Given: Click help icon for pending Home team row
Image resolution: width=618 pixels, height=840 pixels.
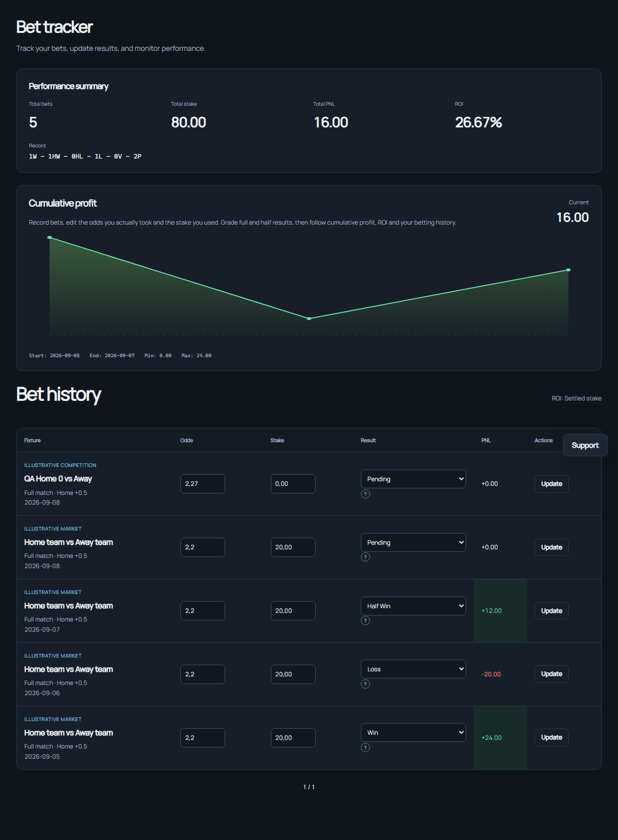Looking at the screenshot, I should pyautogui.click(x=365, y=557).
